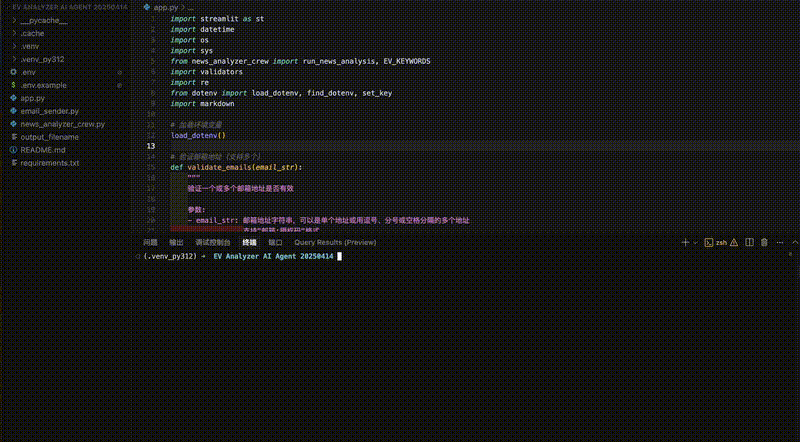Click 'import markdown' code line
Image resolution: width=800 pixels, height=442 pixels.
pyautogui.click(x=203, y=104)
